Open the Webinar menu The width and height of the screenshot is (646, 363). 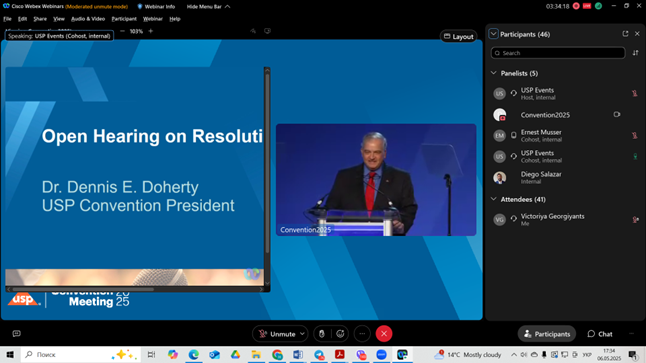tap(152, 19)
